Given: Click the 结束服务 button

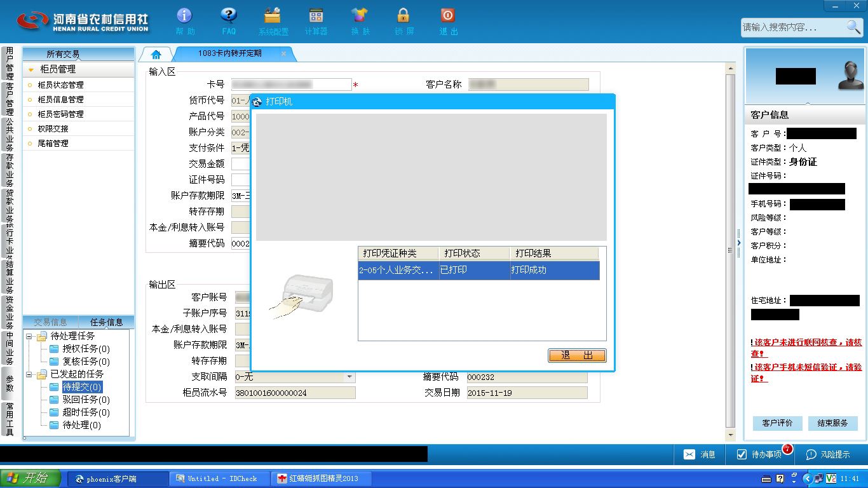Looking at the screenshot, I should (832, 423).
